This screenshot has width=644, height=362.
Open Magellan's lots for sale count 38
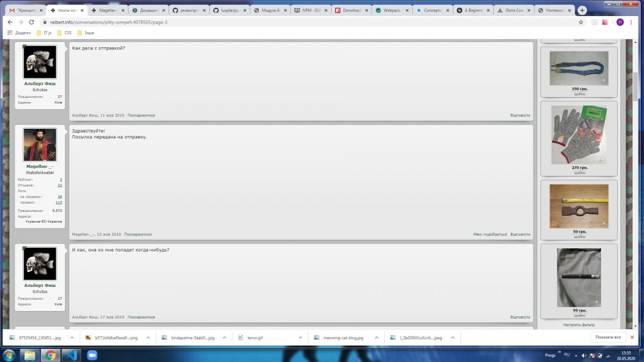(60, 196)
